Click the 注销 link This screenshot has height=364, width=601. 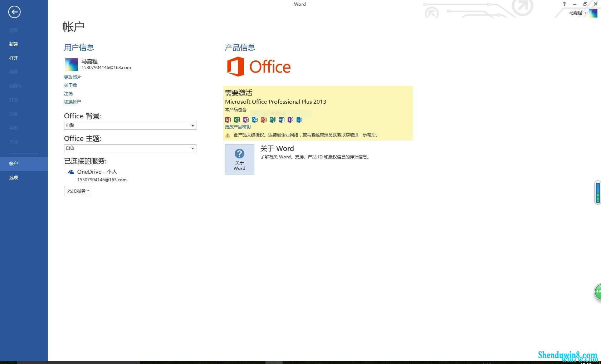click(x=68, y=93)
